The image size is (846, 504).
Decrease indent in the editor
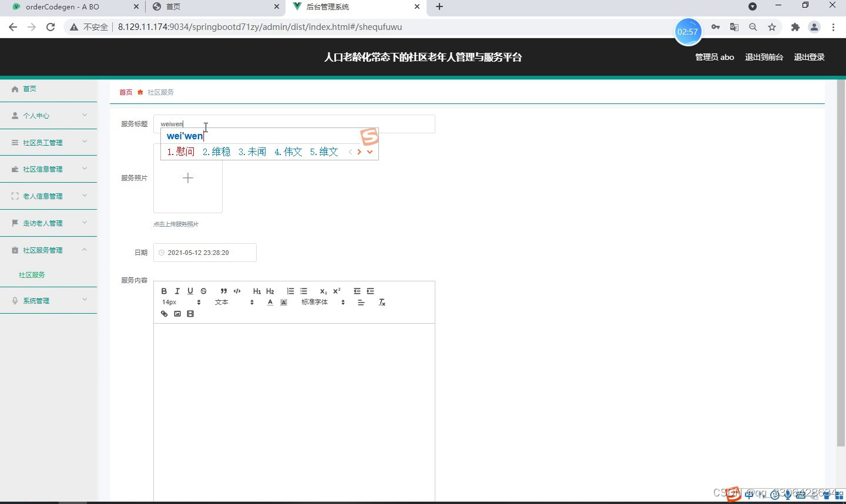click(357, 291)
